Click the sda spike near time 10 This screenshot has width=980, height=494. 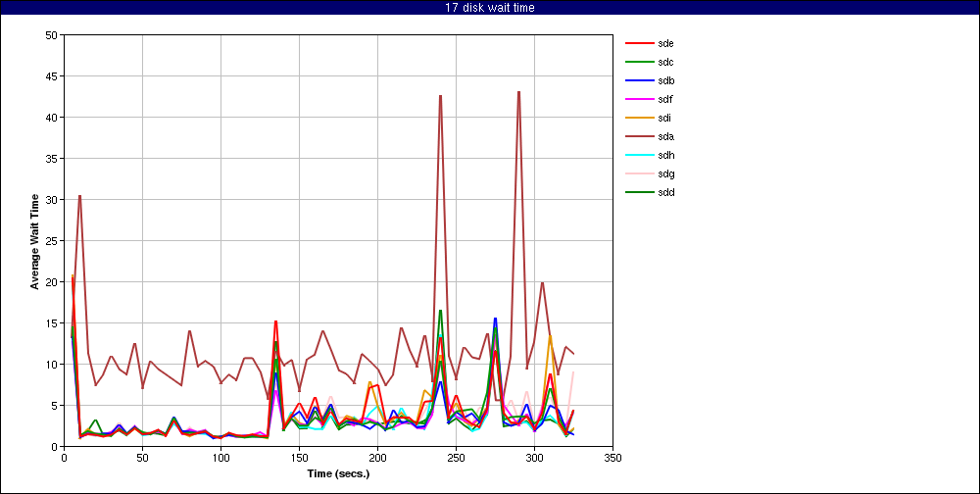[79, 196]
